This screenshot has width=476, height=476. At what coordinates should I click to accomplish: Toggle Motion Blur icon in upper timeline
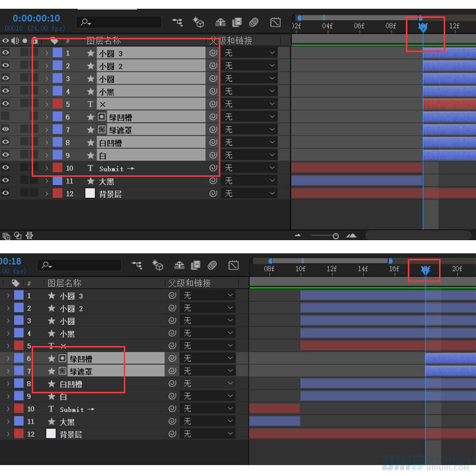[253, 22]
